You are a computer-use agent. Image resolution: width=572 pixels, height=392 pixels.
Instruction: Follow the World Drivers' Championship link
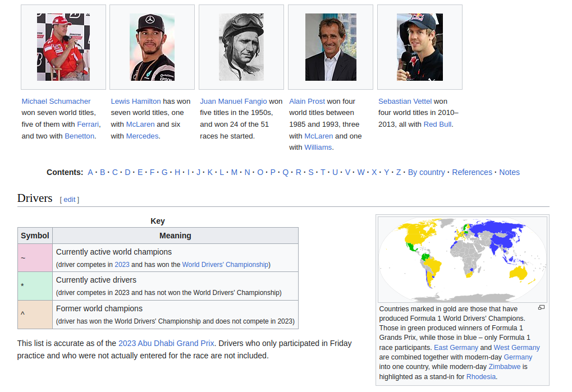(x=225, y=264)
